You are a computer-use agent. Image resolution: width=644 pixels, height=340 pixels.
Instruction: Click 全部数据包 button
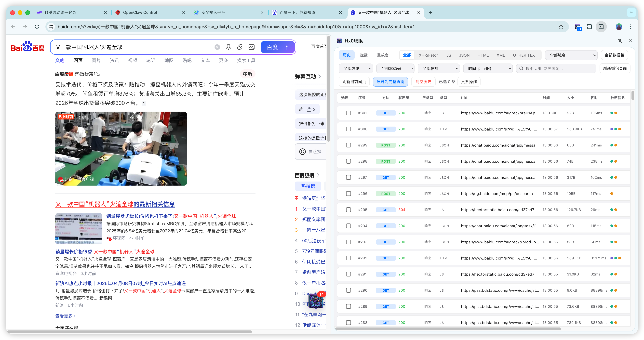(614, 55)
